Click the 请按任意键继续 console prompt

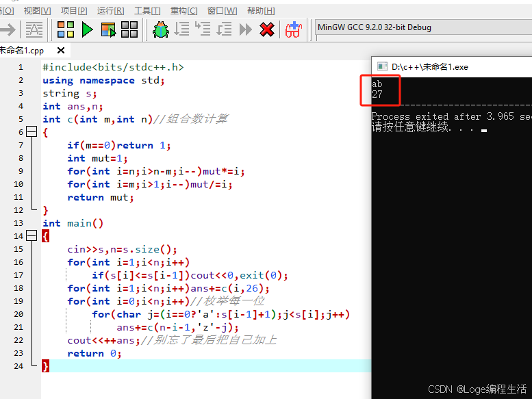(411, 127)
